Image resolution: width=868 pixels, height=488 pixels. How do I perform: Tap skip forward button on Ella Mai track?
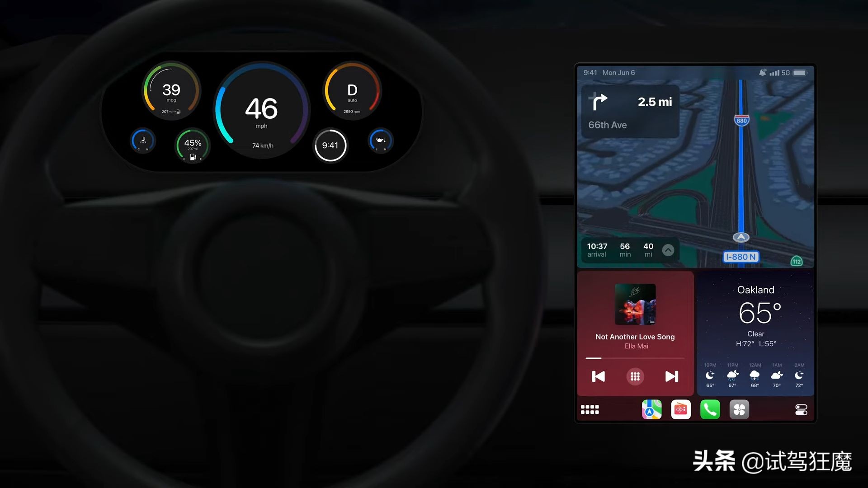tap(672, 376)
